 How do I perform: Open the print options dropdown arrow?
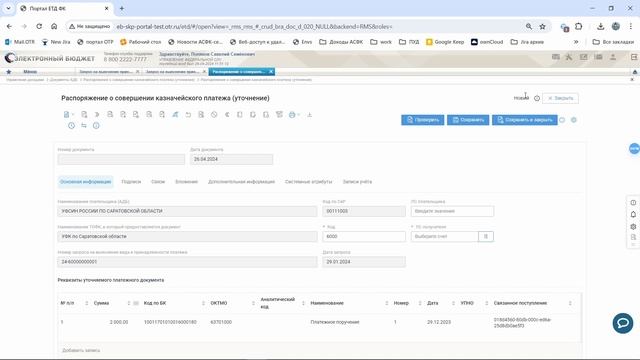point(298,115)
